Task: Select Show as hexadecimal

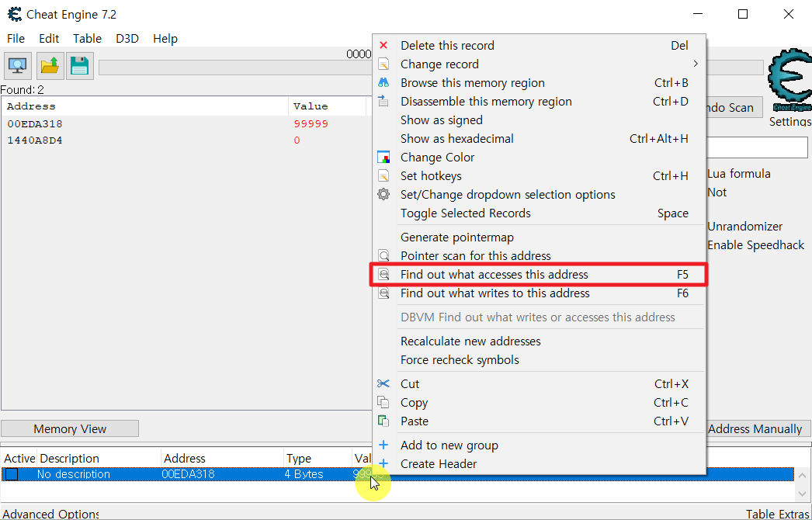Action: (x=539, y=139)
